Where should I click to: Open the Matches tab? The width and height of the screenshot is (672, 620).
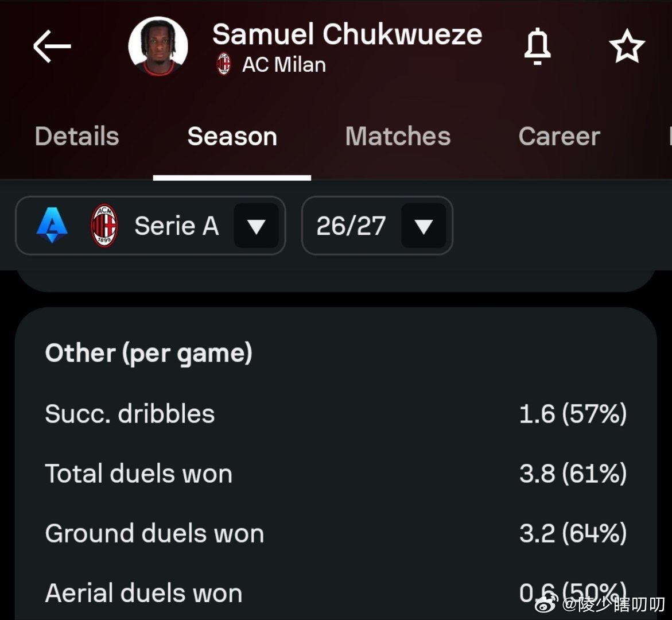tap(398, 137)
